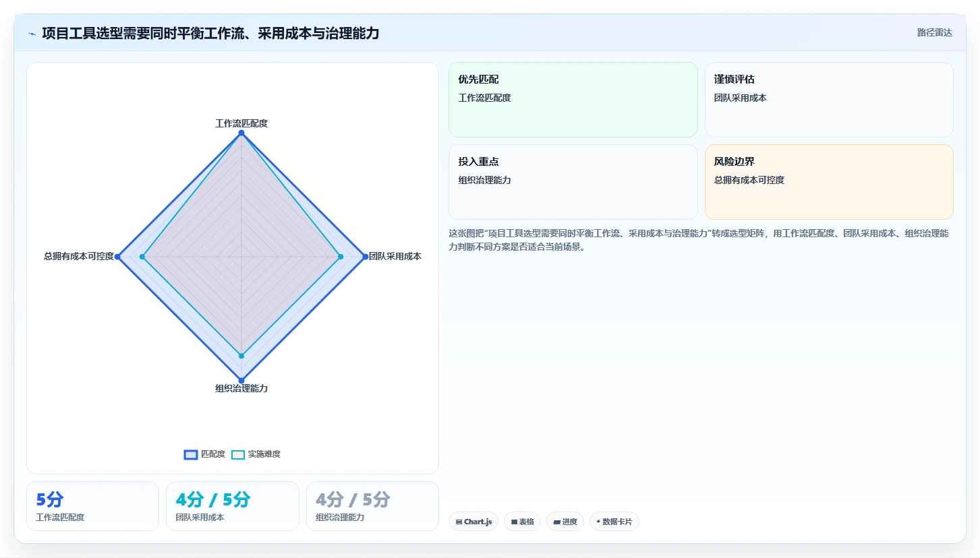Click the 工作流匹配度 radar axis label
Image resolution: width=980 pixels, height=558 pixels.
click(241, 123)
